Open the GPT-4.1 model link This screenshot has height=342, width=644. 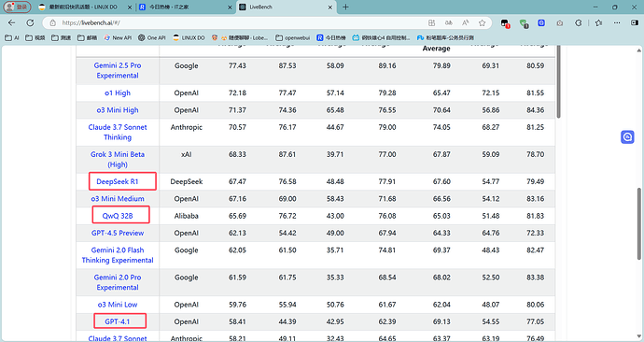118,321
